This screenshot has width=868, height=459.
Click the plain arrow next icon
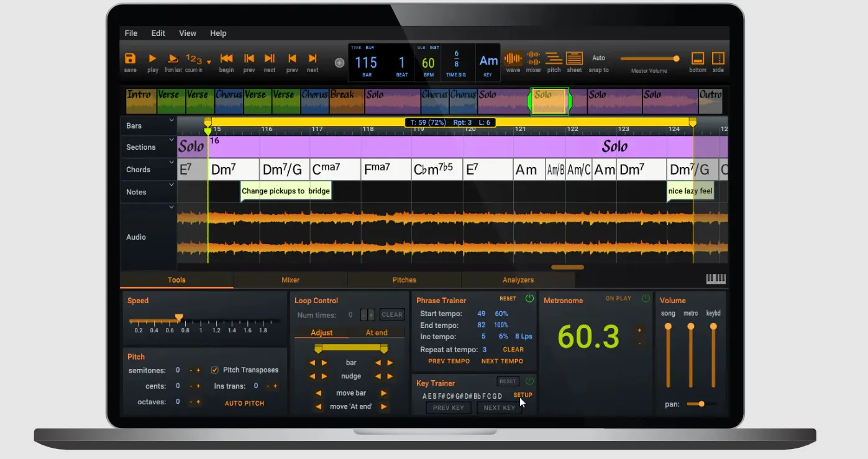[x=313, y=58]
